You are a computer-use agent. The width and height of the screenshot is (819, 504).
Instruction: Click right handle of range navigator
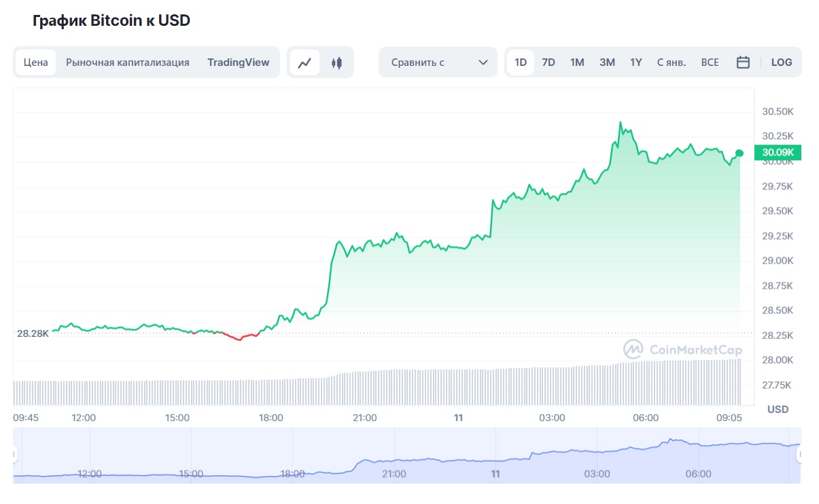pyautogui.click(x=799, y=454)
